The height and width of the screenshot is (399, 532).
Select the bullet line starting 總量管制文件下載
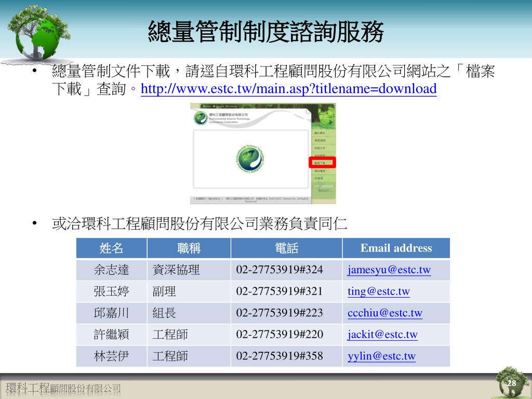click(x=273, y=80)
